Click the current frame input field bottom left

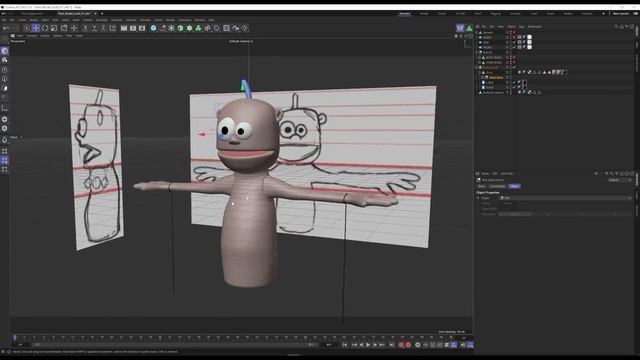(20, 345)
